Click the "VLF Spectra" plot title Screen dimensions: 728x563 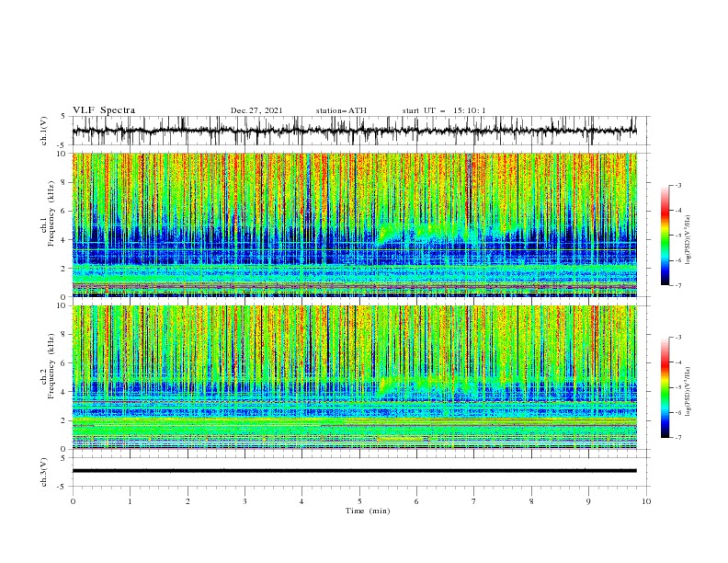pos(104,110)
